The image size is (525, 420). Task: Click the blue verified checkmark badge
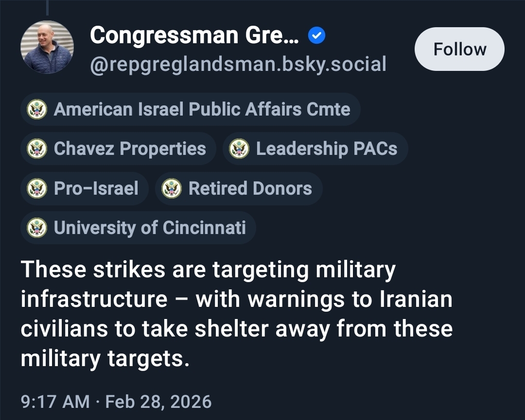pyautogui.click(x=317, y=36)
